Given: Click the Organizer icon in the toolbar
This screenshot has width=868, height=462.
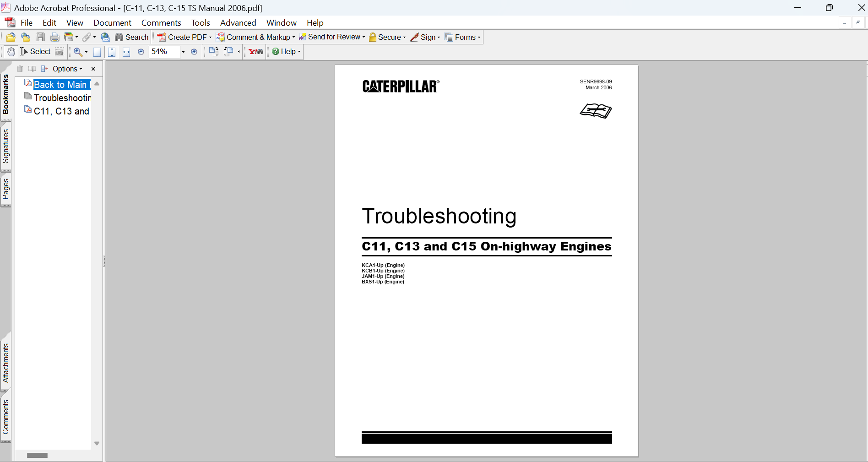Looking at the screenshot, I should [x=69, y=38].
